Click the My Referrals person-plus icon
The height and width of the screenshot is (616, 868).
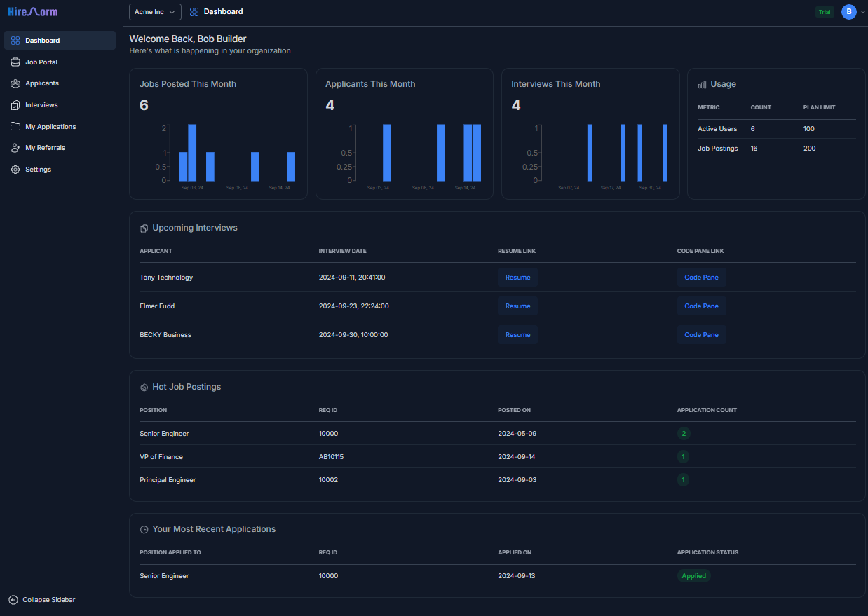click(15, 148)
